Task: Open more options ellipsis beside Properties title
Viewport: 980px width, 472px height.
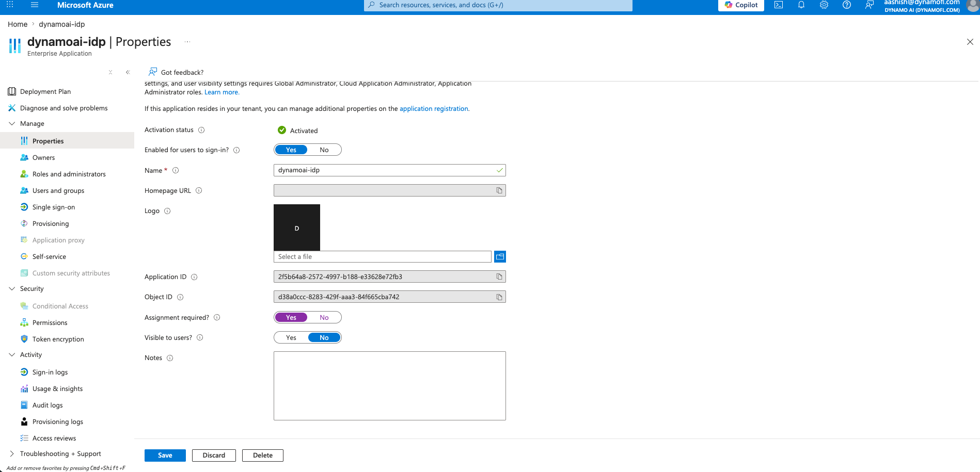Action: (187, 42)
